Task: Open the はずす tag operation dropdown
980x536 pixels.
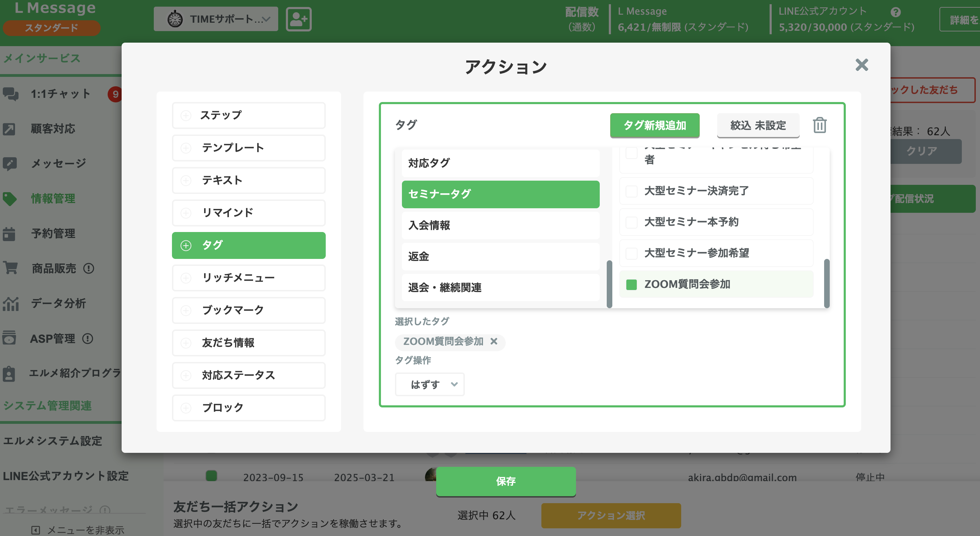Action: pyautogui.click(x=429, y=384)
